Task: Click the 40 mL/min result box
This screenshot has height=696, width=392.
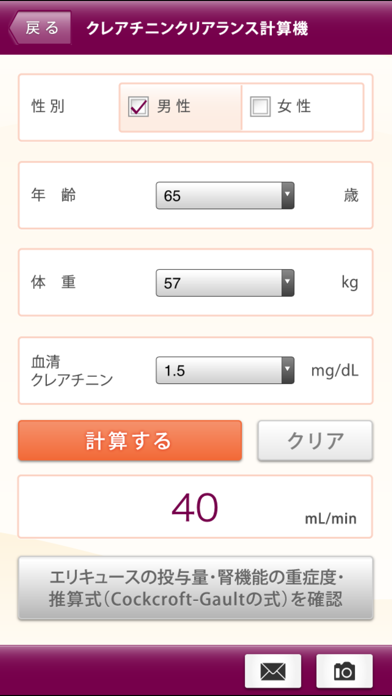Action: click(195, 506)
